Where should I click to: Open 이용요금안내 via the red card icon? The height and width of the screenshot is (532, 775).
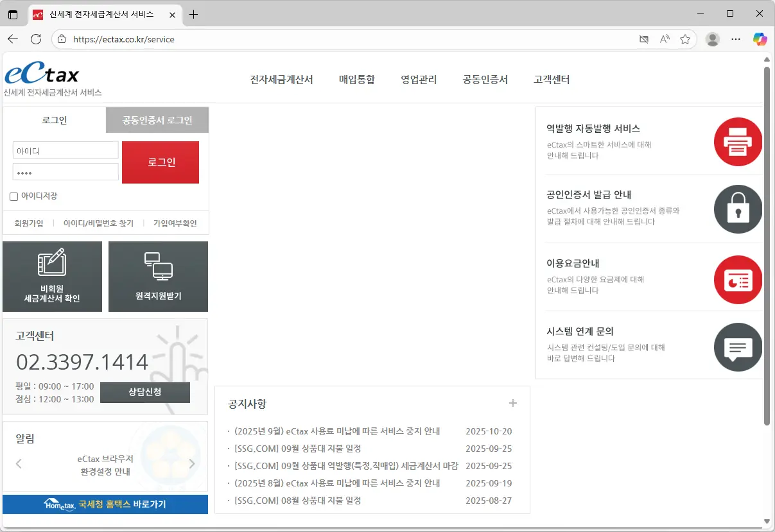(x=737, y=280)
